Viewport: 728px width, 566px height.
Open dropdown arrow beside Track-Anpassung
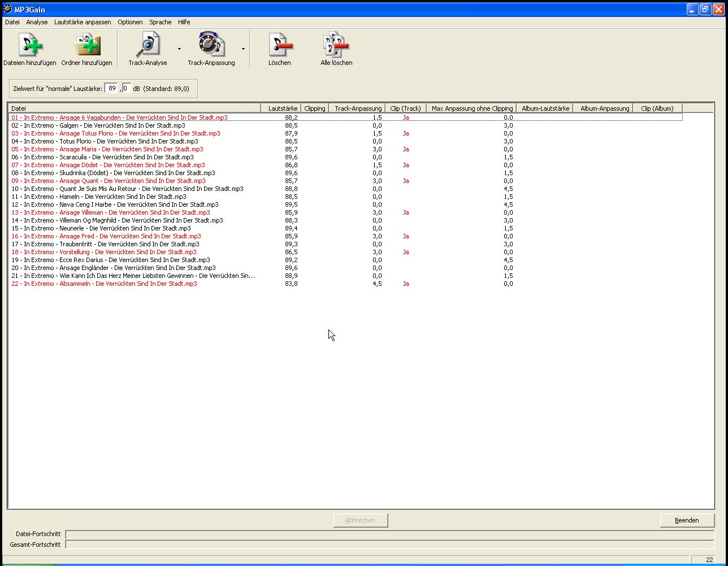[x=243, y=49]
